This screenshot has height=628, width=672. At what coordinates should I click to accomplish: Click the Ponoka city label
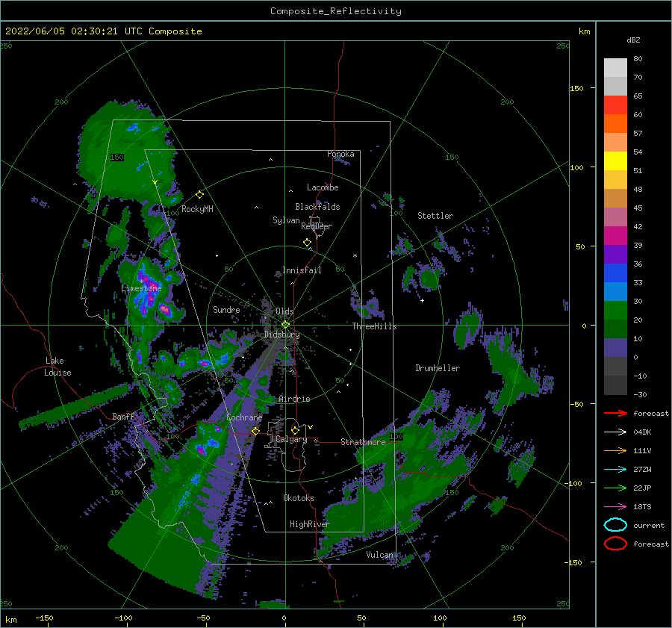click(x=340, y=154)
